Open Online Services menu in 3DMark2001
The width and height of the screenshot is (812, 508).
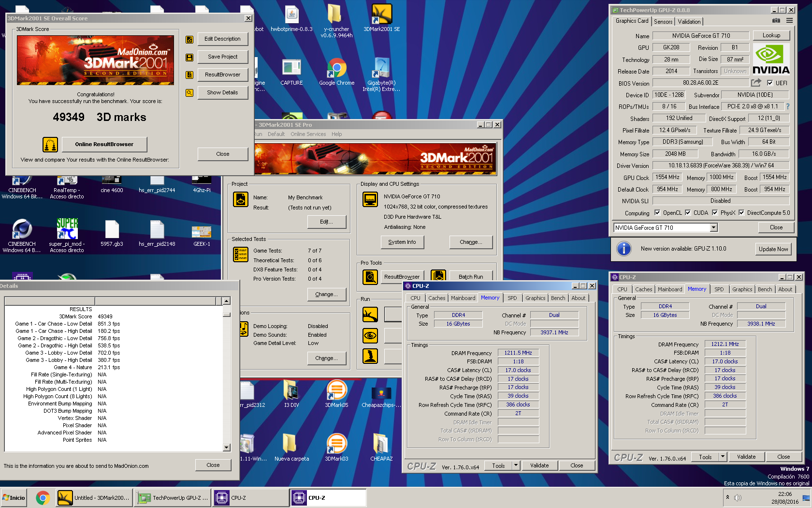click(x=308, y=134)
